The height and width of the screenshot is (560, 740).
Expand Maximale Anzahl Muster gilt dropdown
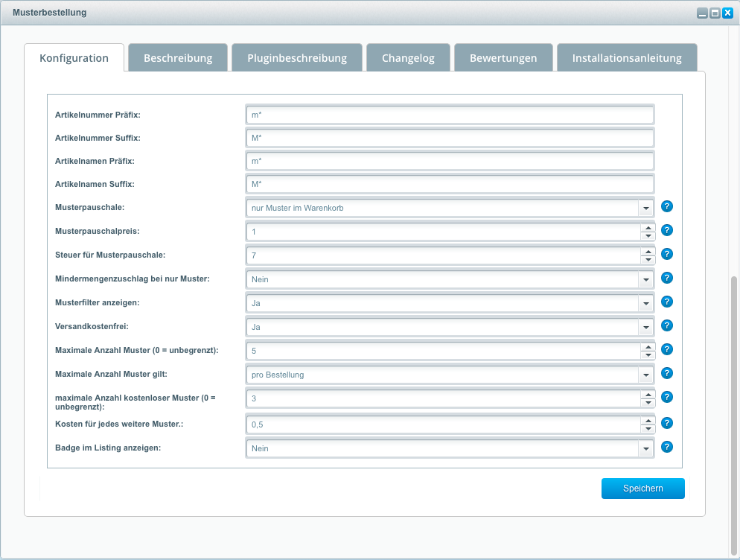pyautogui.click(x=646, y=375)
